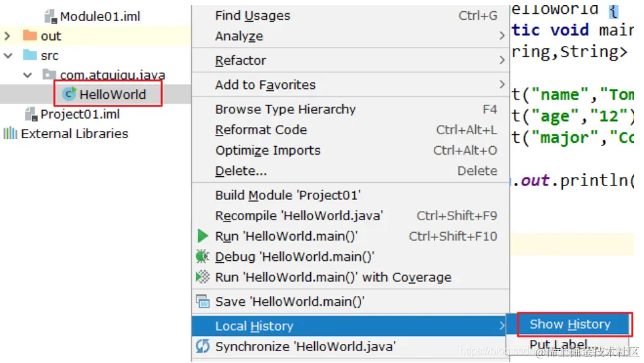The height and width of the screenshot is (363, 644).
Task: Open the Local History submenu arrow
Action: pos(501,326)
